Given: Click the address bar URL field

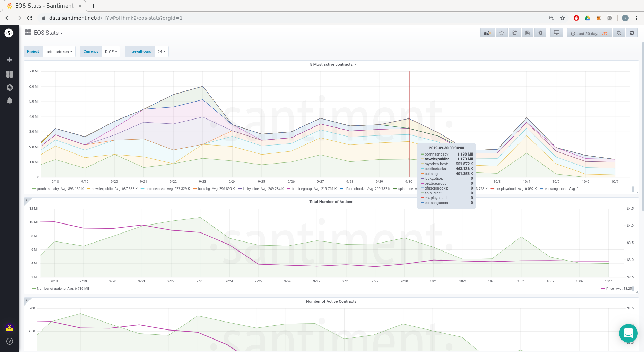Looking at the screenshot, I should tap(291, 18).
